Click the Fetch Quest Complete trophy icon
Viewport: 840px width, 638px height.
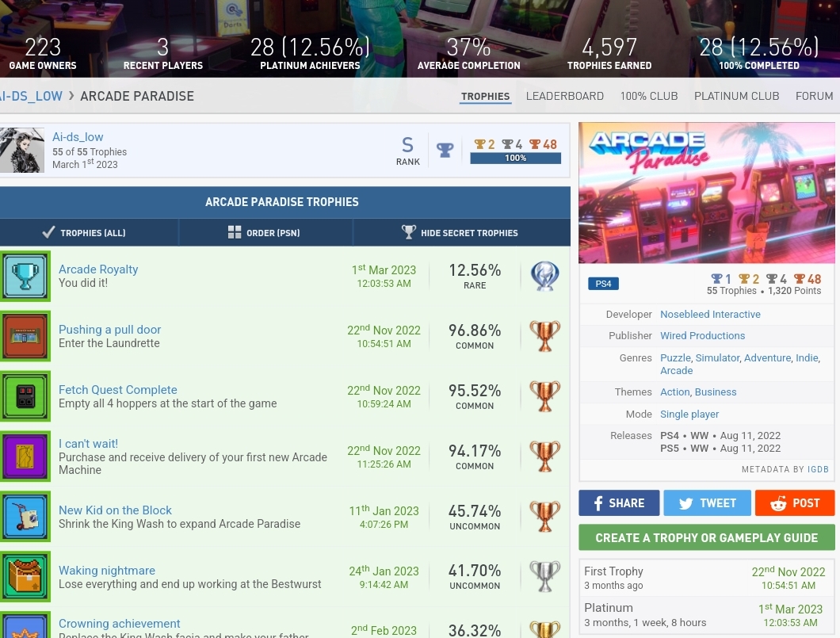coord(25,396)
